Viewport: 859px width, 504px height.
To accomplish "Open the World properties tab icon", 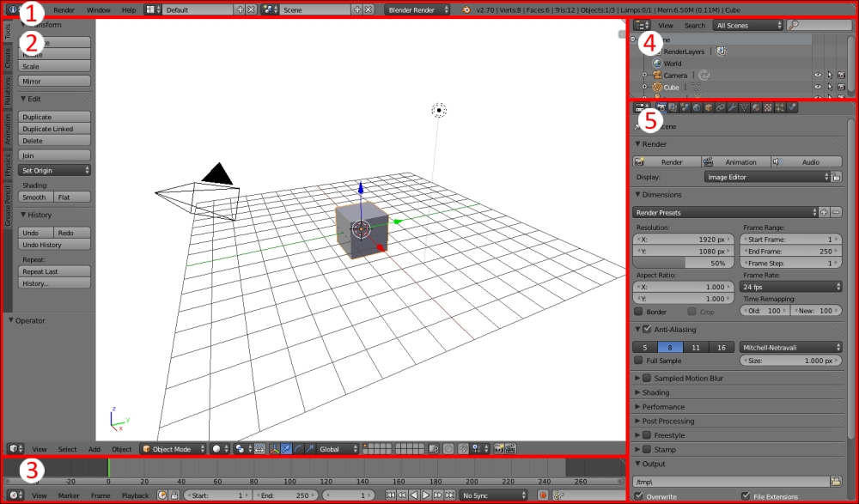I will click(697, 108).
